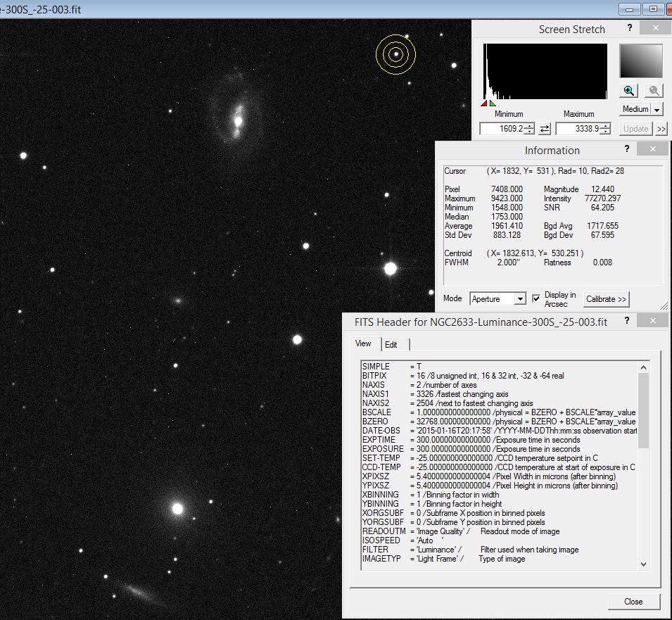Click the Maximum value up stepper arrow

coord(605,125)
